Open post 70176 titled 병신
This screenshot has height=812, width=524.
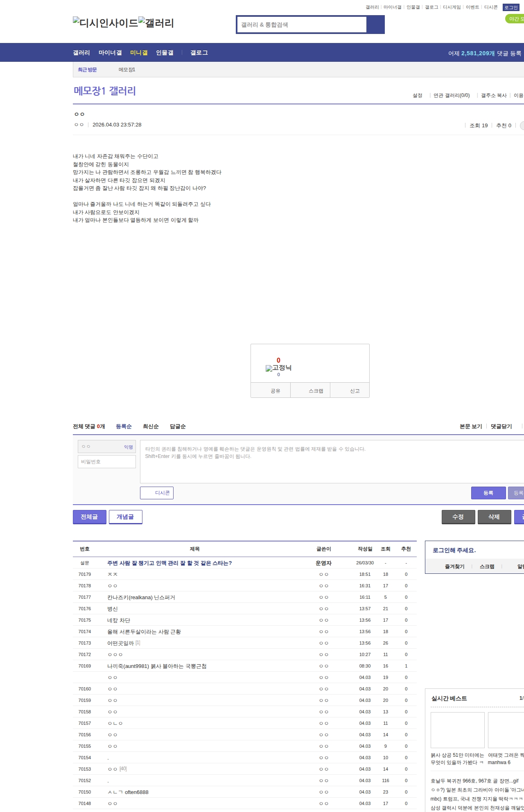click(x=113, y=609)
